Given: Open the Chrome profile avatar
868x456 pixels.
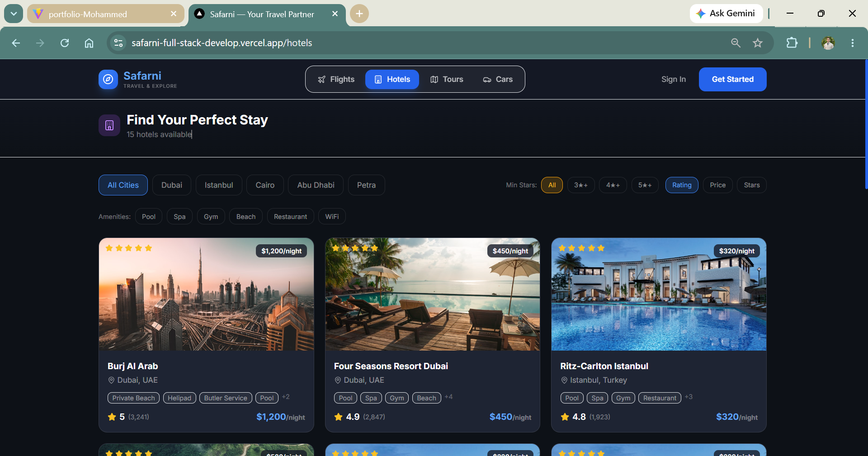Looking at the screenshot, I should [x=828, y=43].
